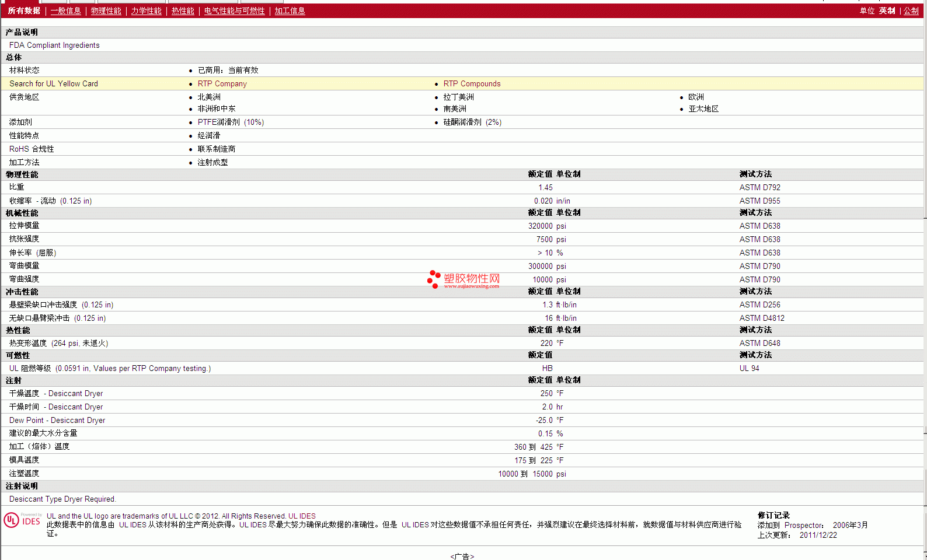Screen dimensions: 927x560
Task: View the 加工信息 tab
Action: click(290, 10)
